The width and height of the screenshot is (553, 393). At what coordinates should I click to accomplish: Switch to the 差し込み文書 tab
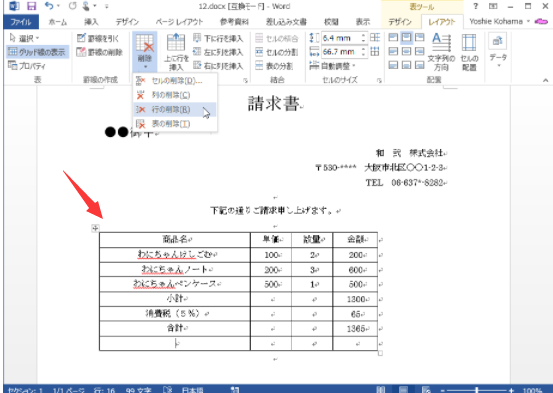(x=286, y=22)
